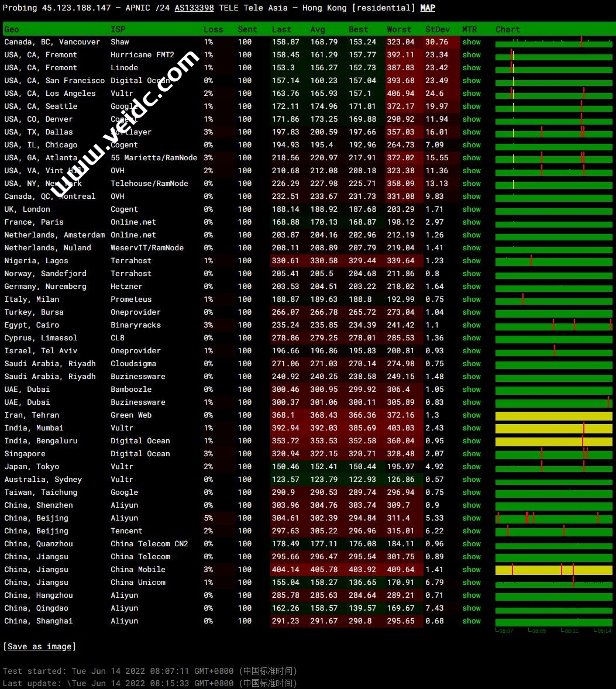Show MTR for Nuland WeservIT row

(472, 248)
